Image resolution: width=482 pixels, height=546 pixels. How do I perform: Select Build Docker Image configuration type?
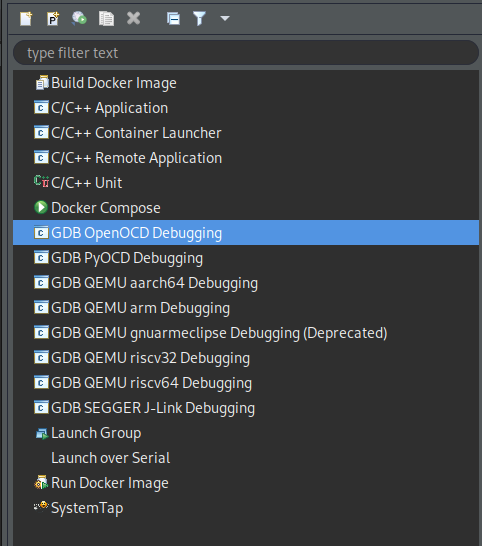(x=114, y=83)
